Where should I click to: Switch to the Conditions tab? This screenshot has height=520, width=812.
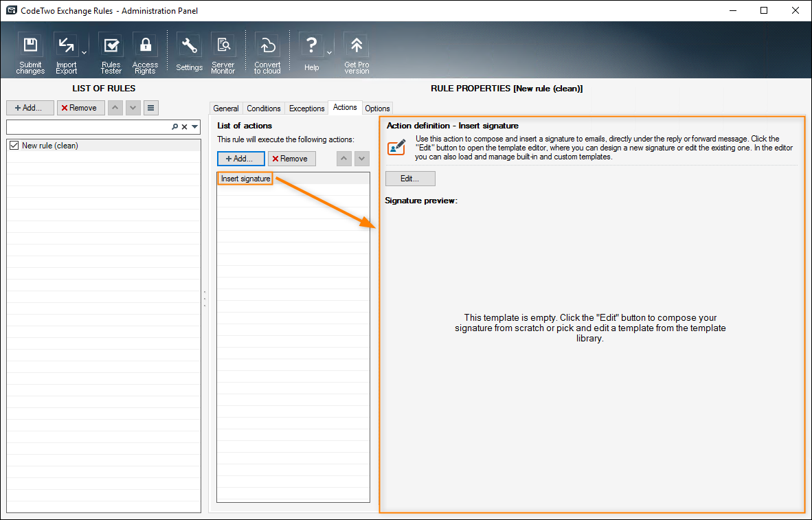click(x=264, y=109)
